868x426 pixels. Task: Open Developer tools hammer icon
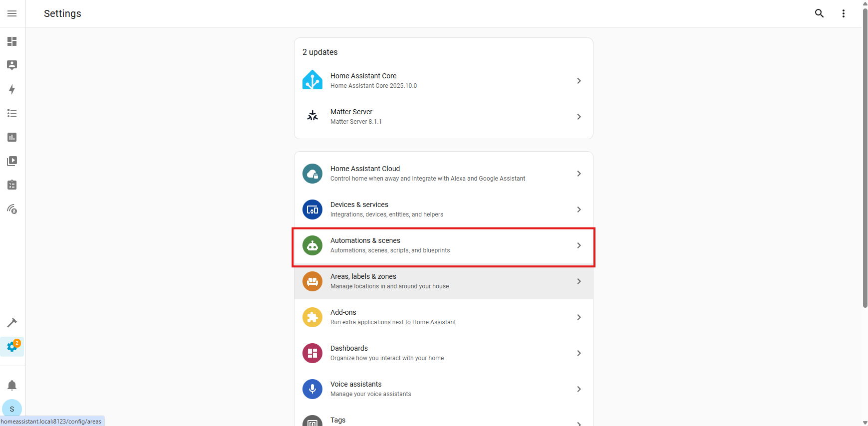[12, 323]
